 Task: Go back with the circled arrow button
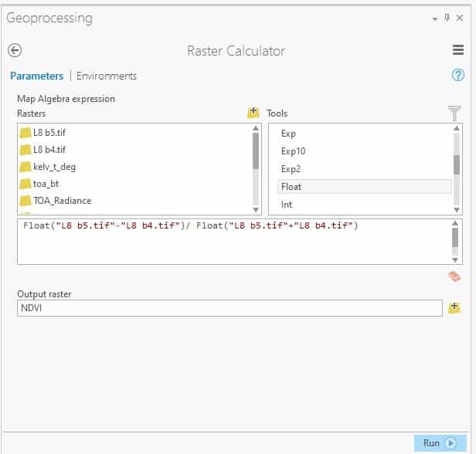(x=15, y=50)
